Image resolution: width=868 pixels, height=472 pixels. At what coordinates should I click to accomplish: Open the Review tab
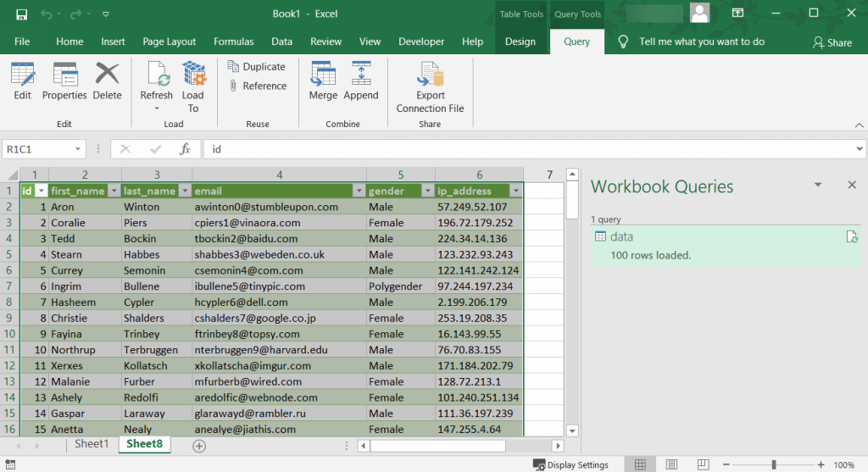tap(325, 42)
